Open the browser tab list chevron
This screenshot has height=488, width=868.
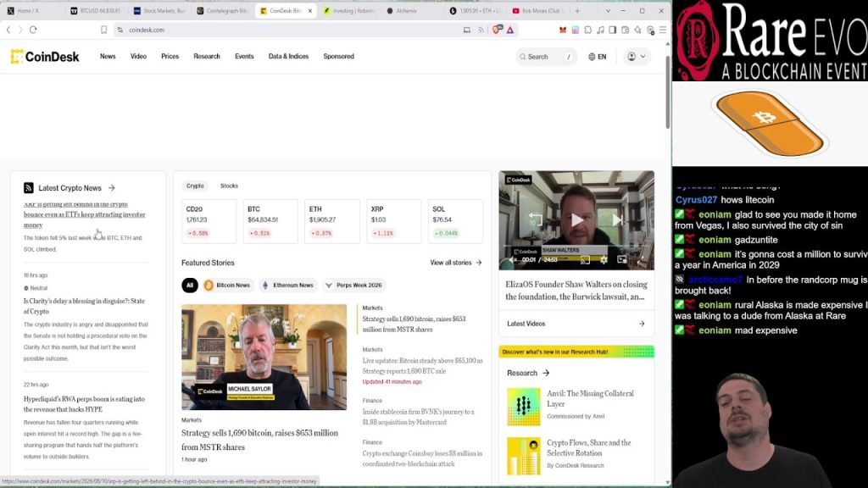[608, 11]
